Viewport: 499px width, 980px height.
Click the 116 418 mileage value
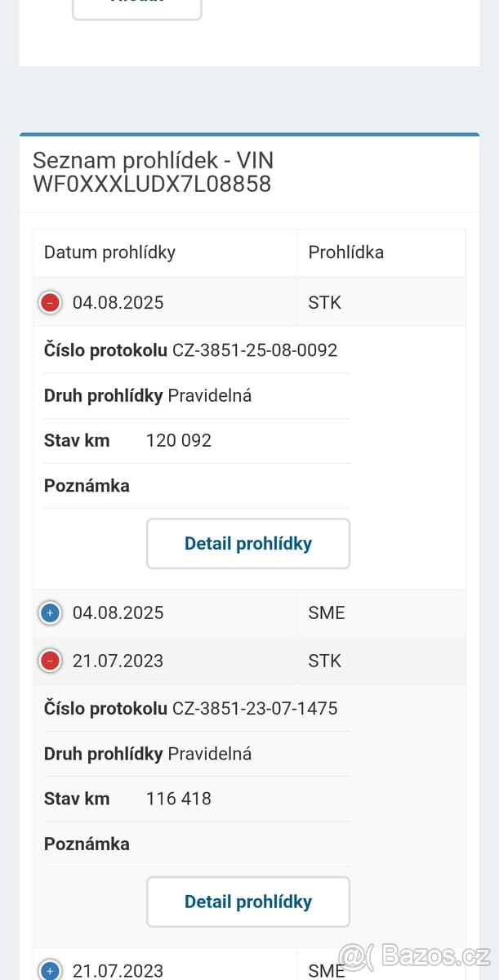point(179,799)
